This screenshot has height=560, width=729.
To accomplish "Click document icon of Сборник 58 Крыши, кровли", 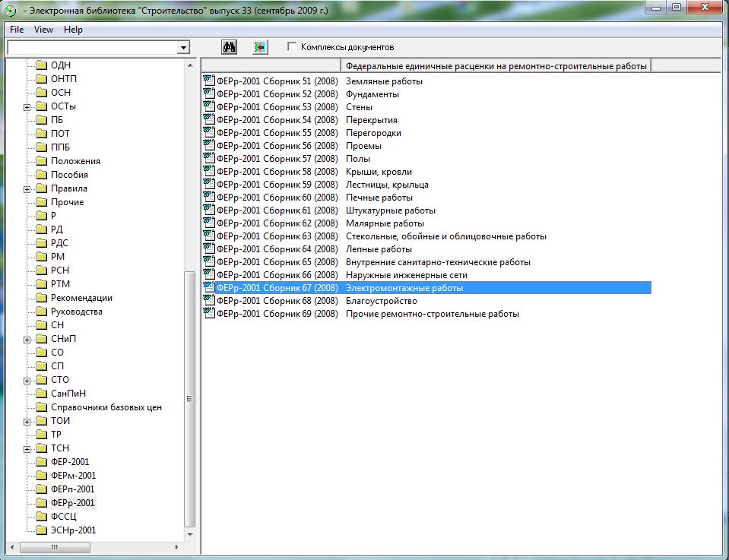I will [x=209, y=172].
